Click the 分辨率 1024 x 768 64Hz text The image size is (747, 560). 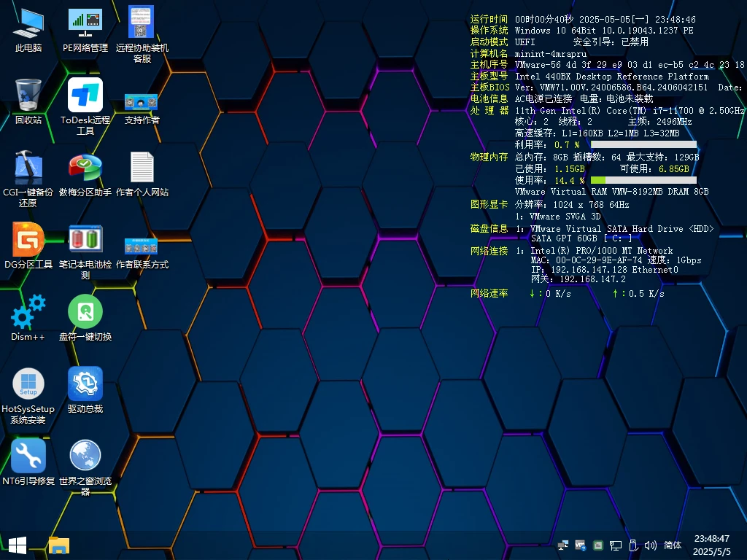click(x=572, y=205)
